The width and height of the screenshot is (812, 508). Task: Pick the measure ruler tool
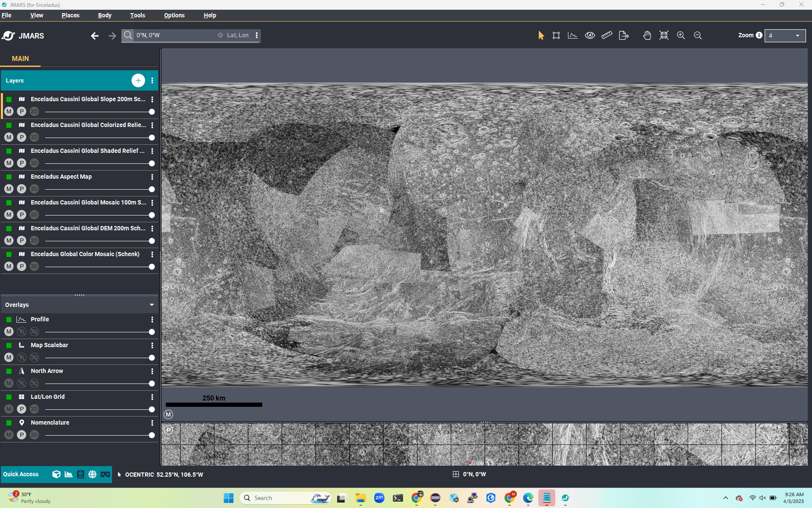(607, 36)
